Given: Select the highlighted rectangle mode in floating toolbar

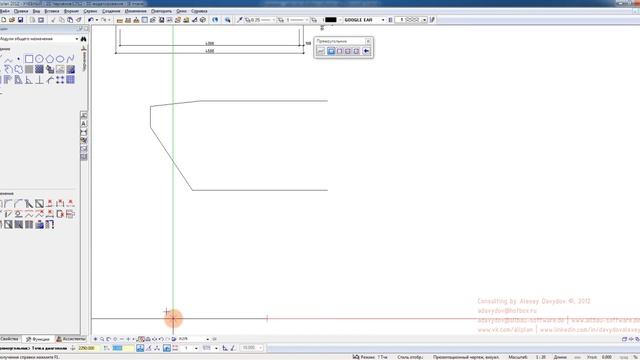Looking at the screenshot, I should coord(331,51).
